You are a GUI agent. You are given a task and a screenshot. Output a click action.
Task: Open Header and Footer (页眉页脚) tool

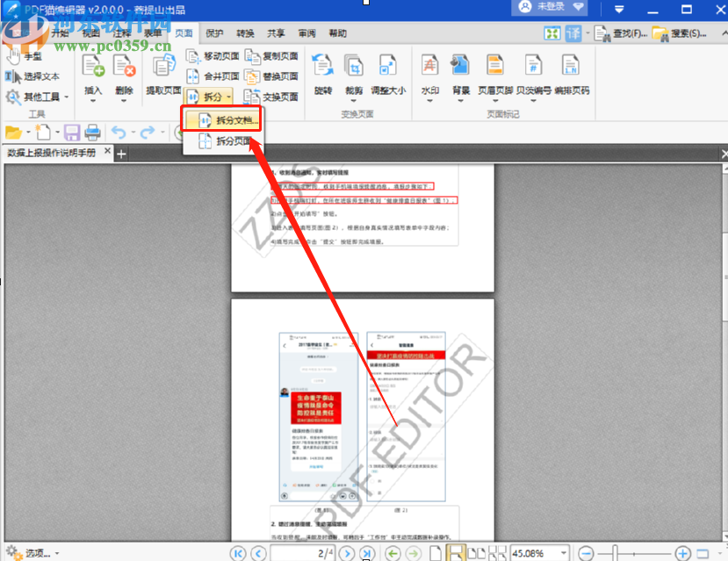click(x=495, y=75)
